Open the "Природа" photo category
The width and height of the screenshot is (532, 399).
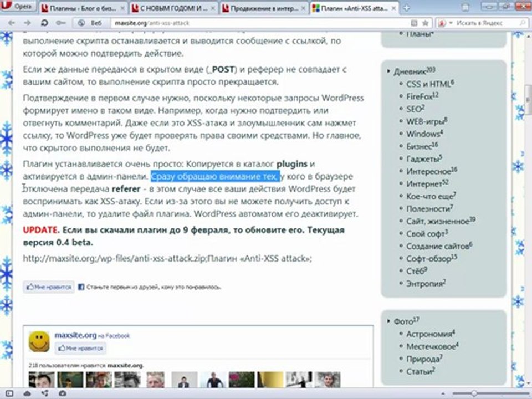point(424,359)
